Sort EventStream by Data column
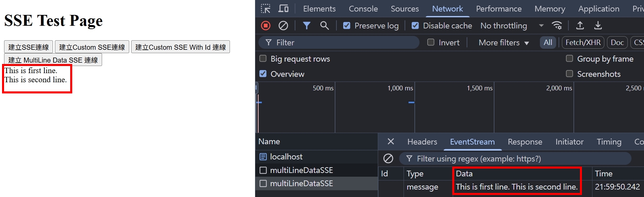This screenshot has width=644, height=197. [522, 174]
